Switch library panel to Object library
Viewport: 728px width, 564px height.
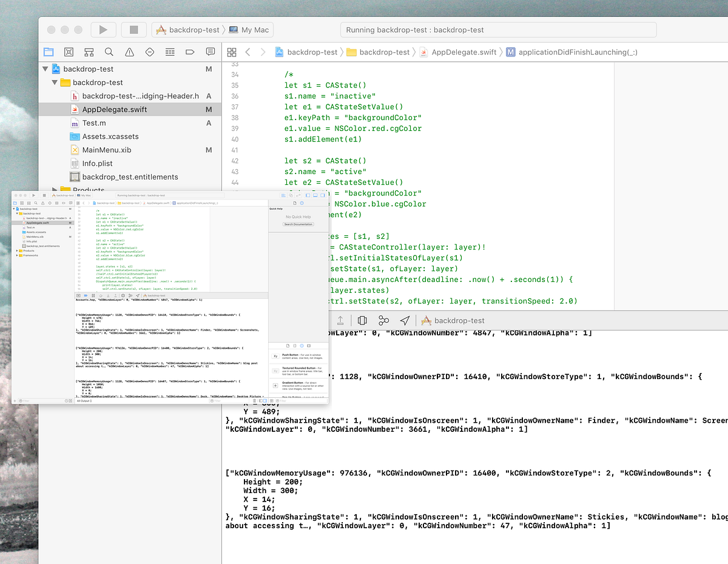point(302,346)
